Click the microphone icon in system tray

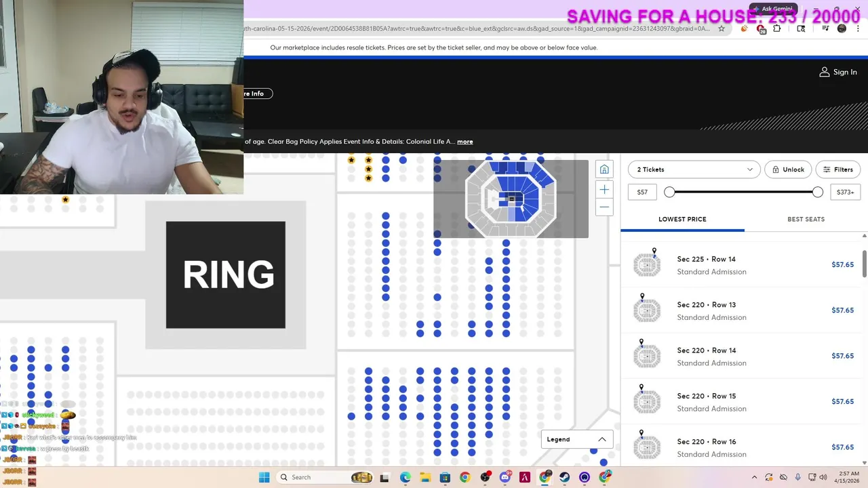point(797,477)
